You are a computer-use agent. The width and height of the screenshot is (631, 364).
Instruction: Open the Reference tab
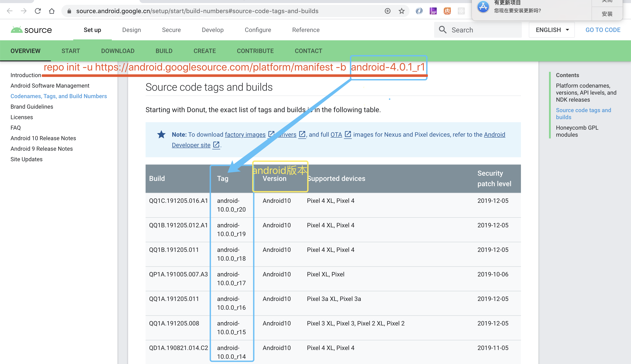[306, 30]
